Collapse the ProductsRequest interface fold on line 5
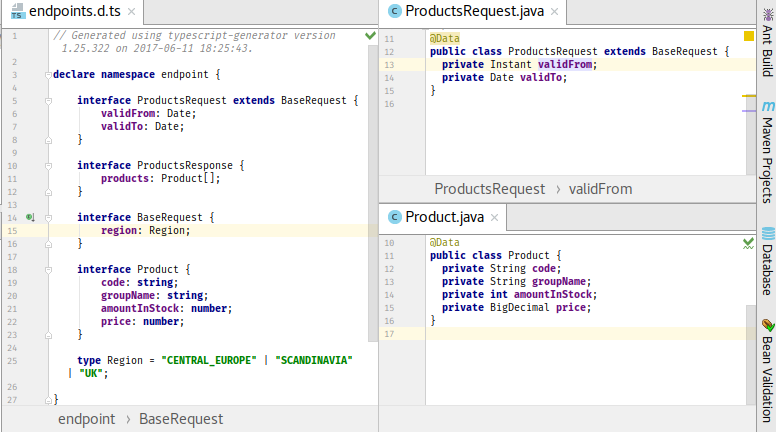Viewport: 776px width, 432px height. (48, 101)
